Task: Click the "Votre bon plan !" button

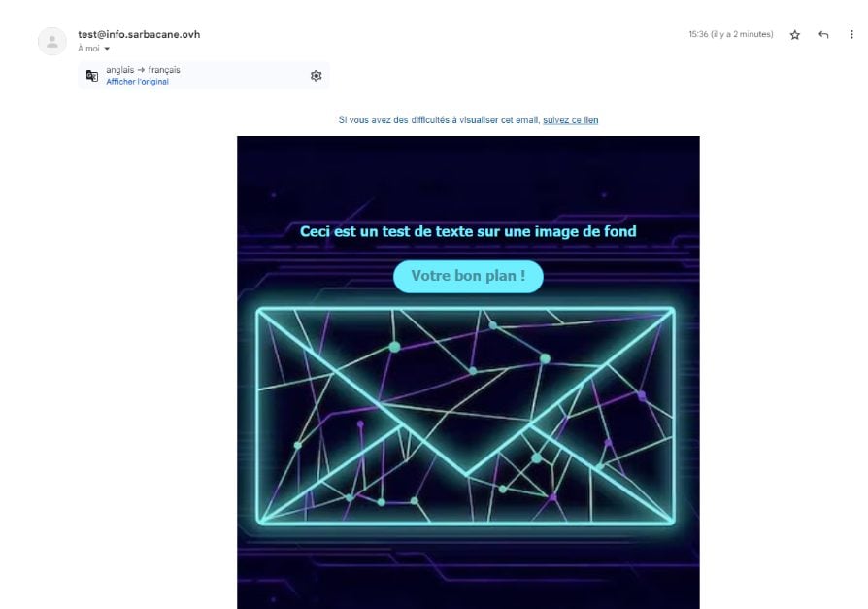Action: click(468, 276)
